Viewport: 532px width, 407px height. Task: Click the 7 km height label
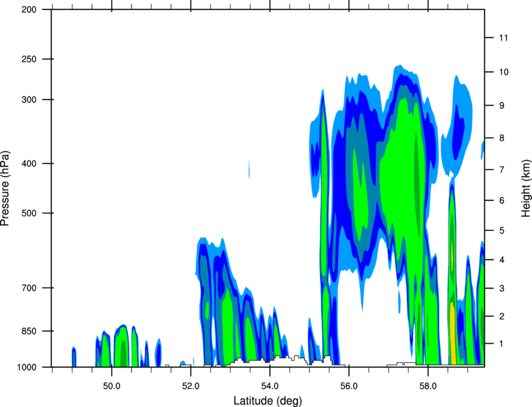501,170
